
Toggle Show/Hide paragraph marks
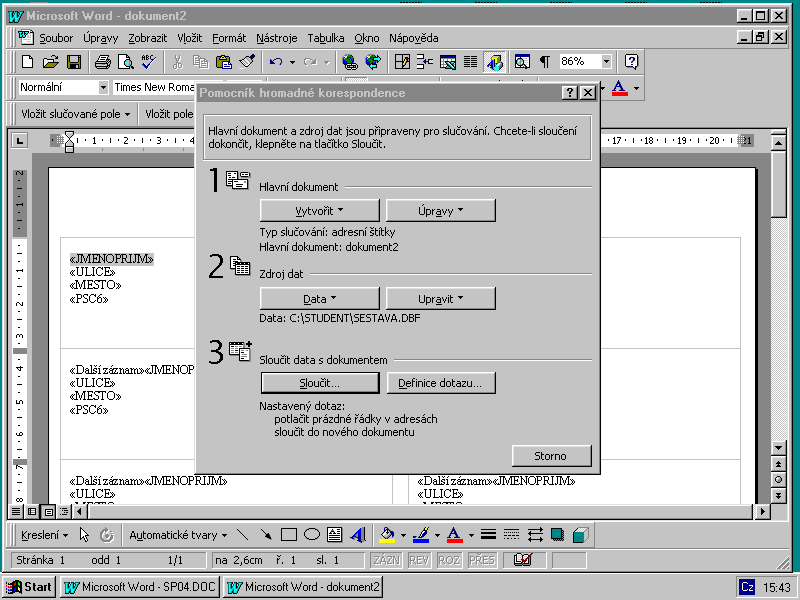545,62
